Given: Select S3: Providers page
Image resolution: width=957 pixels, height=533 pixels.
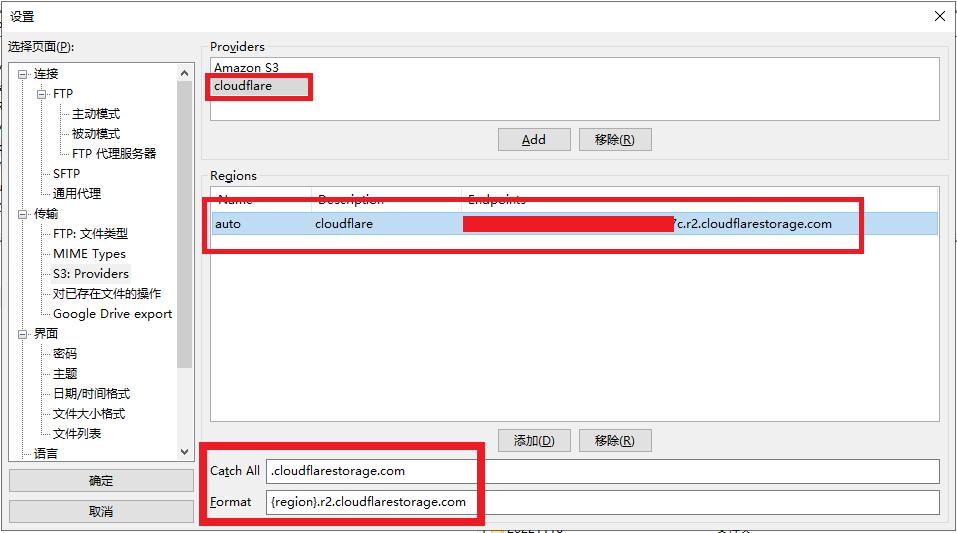Looking at the screenshot, I should tap(91, 274).
